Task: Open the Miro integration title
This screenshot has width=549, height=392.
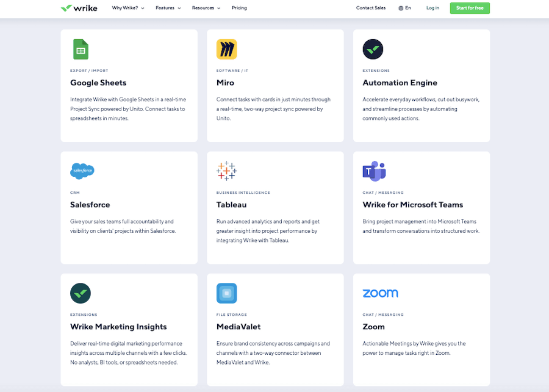Action: point(225,83)
